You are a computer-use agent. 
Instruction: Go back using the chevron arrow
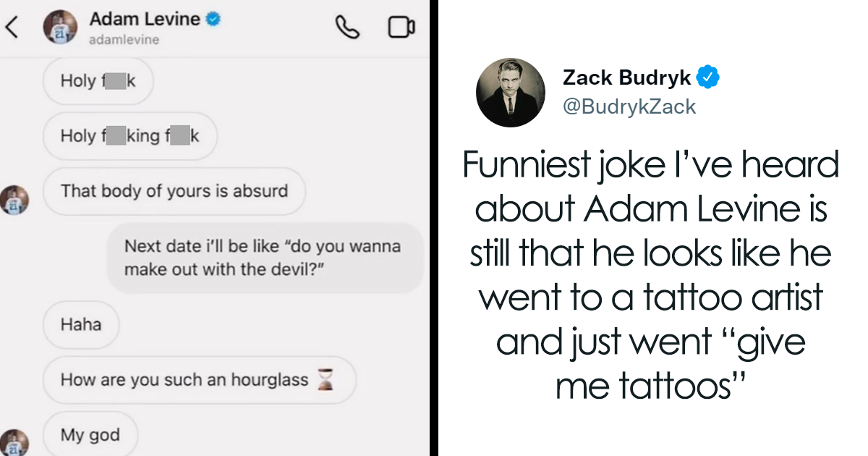[12, 28]
